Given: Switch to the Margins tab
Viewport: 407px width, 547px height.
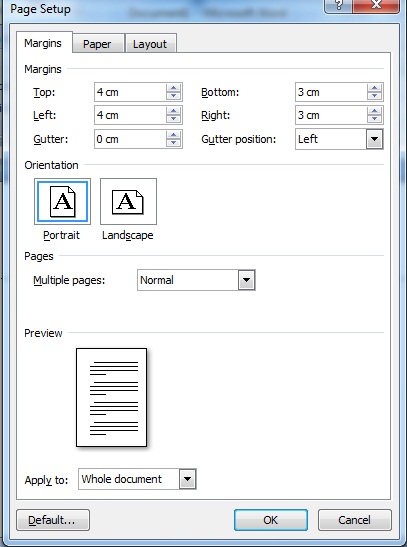Looking at the screenshot, I should point(43,43).
